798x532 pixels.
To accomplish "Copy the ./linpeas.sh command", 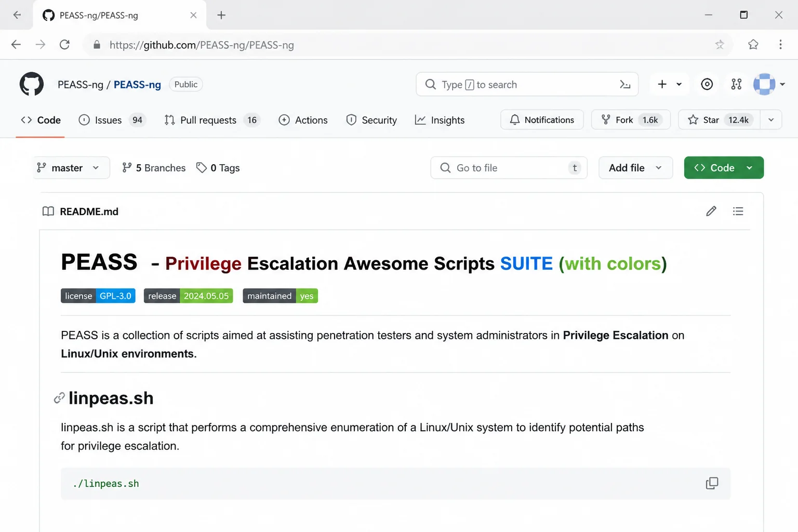I will click(x=712, y=483).
